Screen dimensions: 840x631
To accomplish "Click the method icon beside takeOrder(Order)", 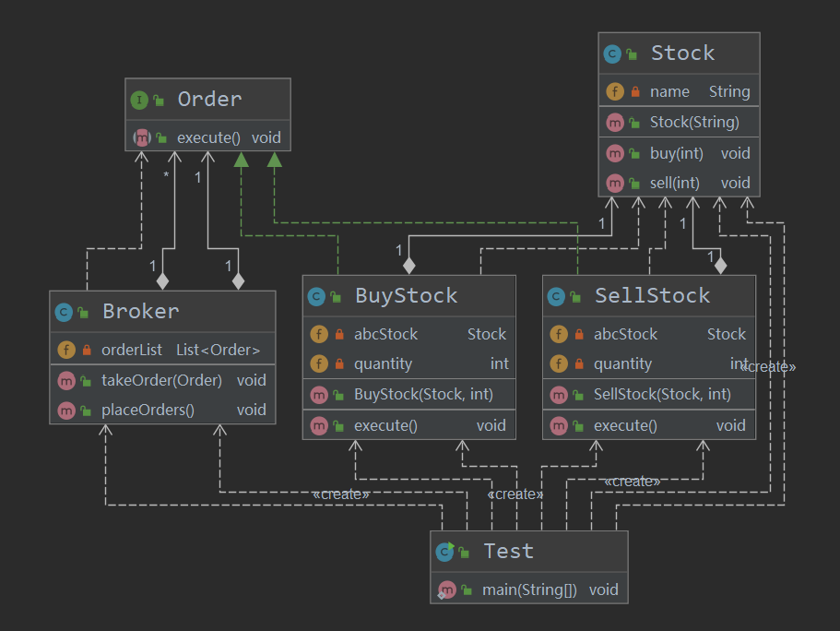I will coord(66,380).
